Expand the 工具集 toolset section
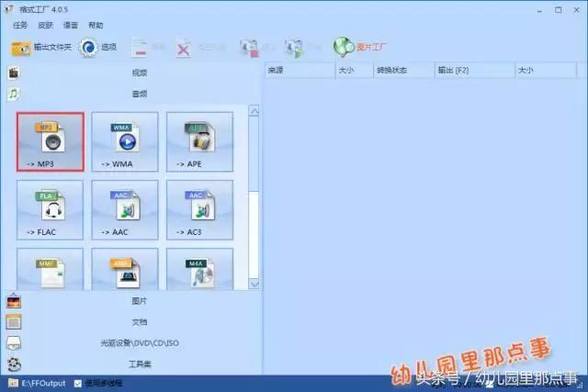Screen dimensions: 588x392 [x=140, y=364]
